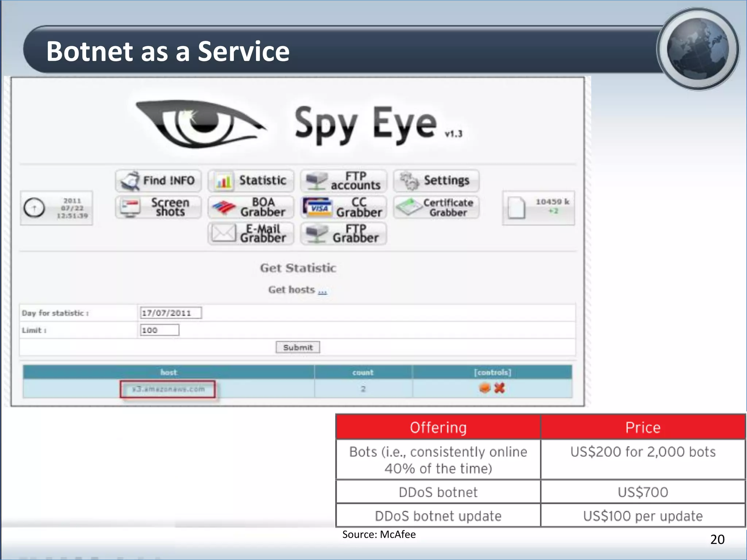Image resolution: width=747 pixels, height=560 pixels.
Task: Click the red X delete icon
Action: [499, 388]
